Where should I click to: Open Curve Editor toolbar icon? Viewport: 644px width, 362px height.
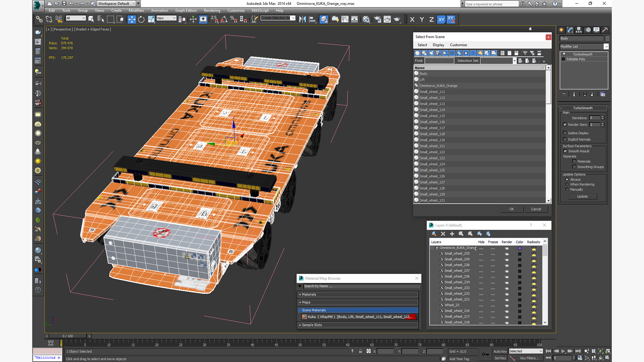[x=345, y=19]
